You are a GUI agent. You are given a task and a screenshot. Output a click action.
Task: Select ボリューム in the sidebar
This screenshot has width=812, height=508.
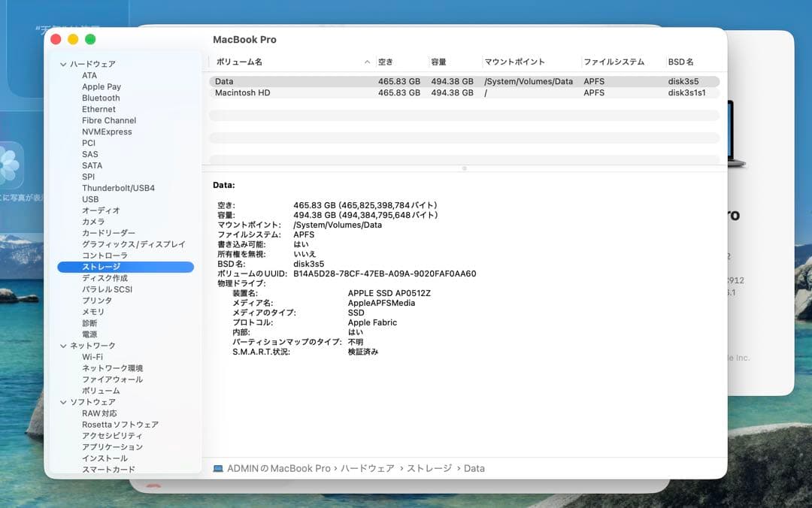(101, 391)
